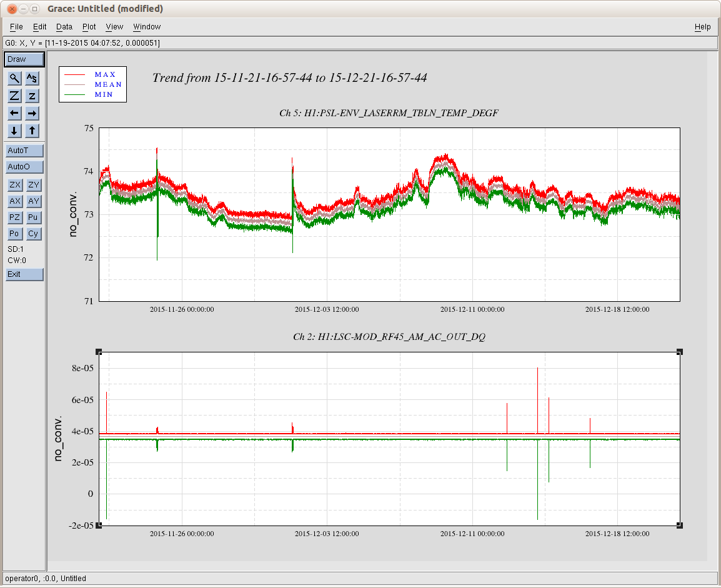Click the AX autoscale button
Screen dimensions: 721x588
pos(15,201)
